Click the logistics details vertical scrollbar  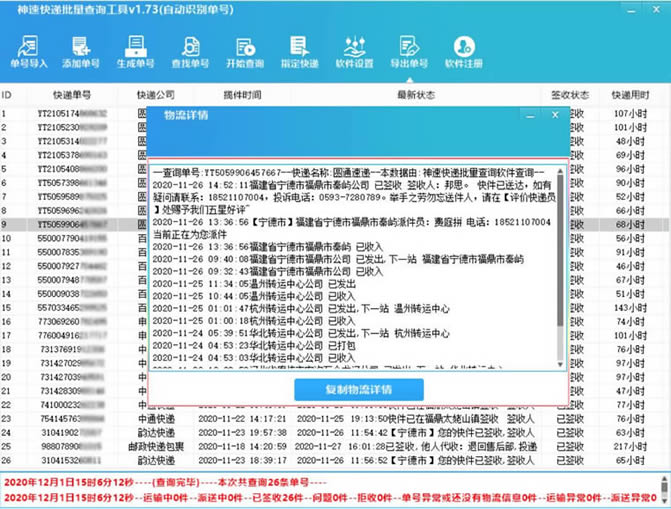pos(559,260)
